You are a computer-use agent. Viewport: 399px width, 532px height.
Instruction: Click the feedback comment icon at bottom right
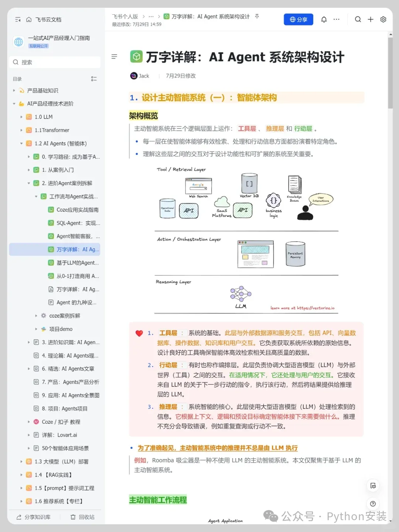coord(373,486)
